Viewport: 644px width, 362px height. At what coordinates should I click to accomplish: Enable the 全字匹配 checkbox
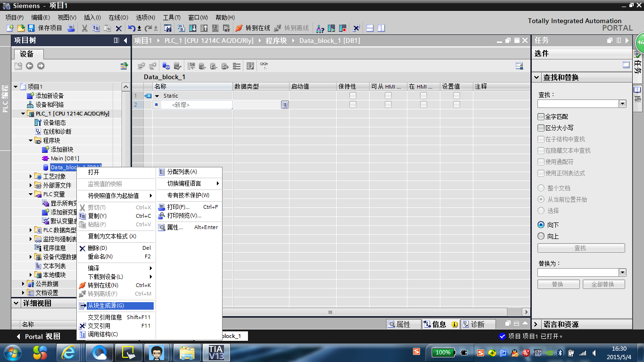(x=541, y=116)
